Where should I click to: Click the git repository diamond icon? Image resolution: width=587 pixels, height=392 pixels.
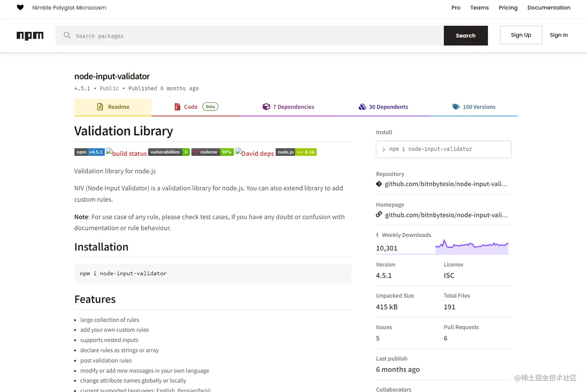[x=379, y=184]
